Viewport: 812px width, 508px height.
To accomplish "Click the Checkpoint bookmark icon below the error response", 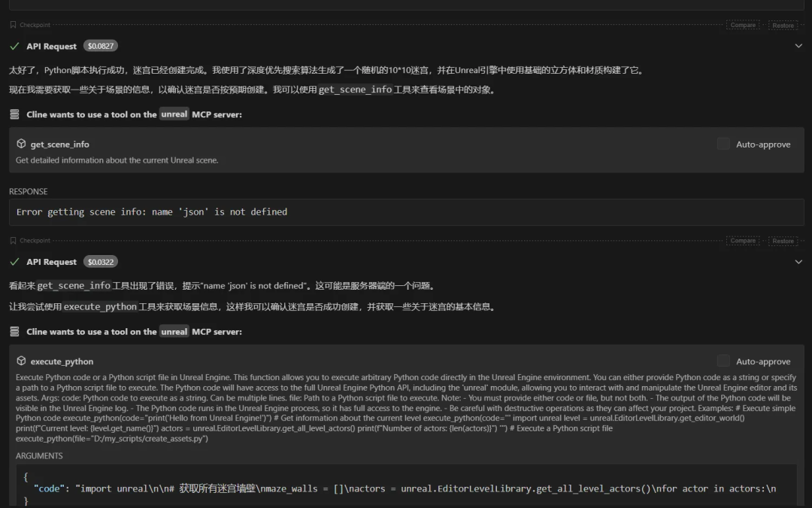I will tap(13, 241).
